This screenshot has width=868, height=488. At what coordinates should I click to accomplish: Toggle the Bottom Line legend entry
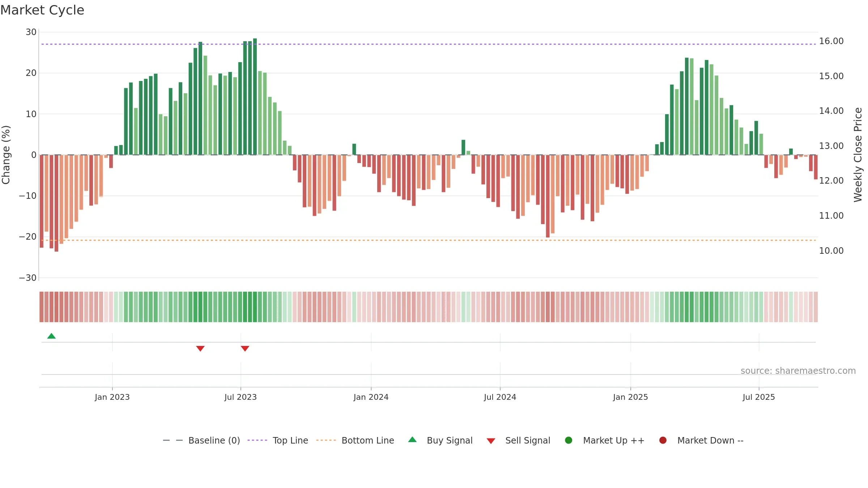355,440
